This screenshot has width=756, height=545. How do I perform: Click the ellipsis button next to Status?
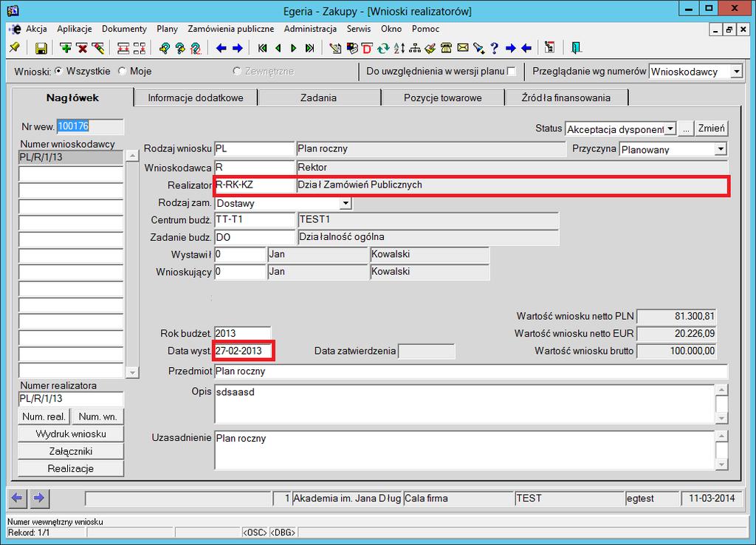686,128
